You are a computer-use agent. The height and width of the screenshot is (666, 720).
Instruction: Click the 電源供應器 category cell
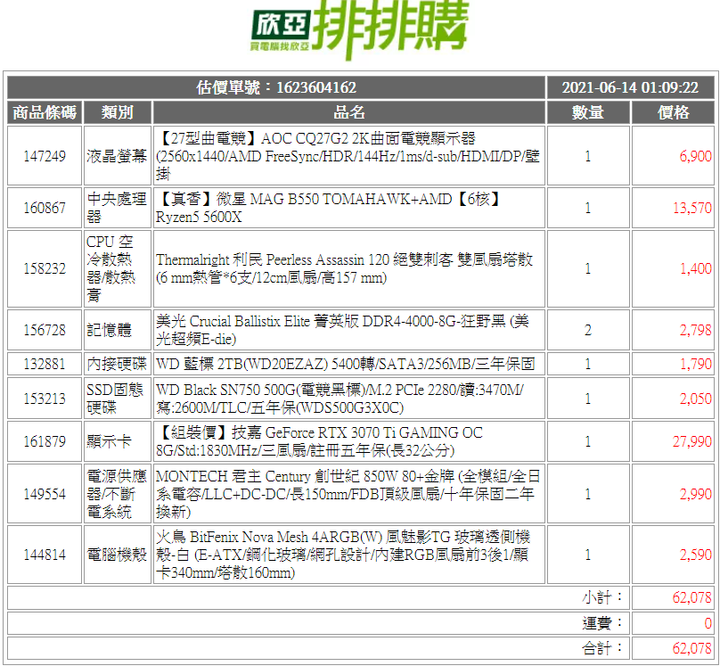(x=118, y=494)
